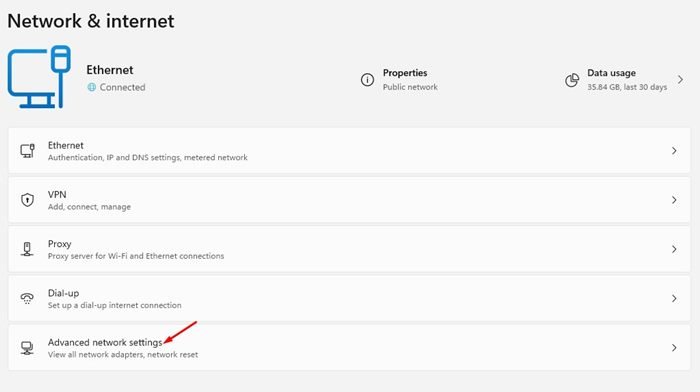Open the VPN settings entry

tap(349, 200)
